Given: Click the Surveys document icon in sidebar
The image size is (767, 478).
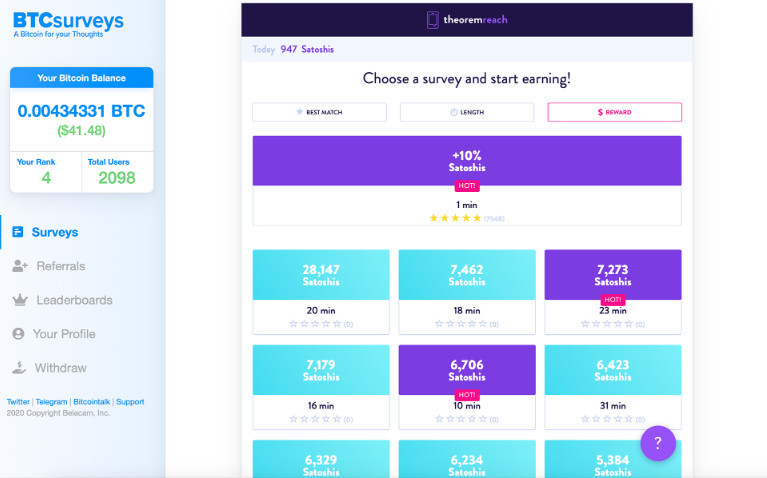Looking at the screenshot, I should (18, 232).
